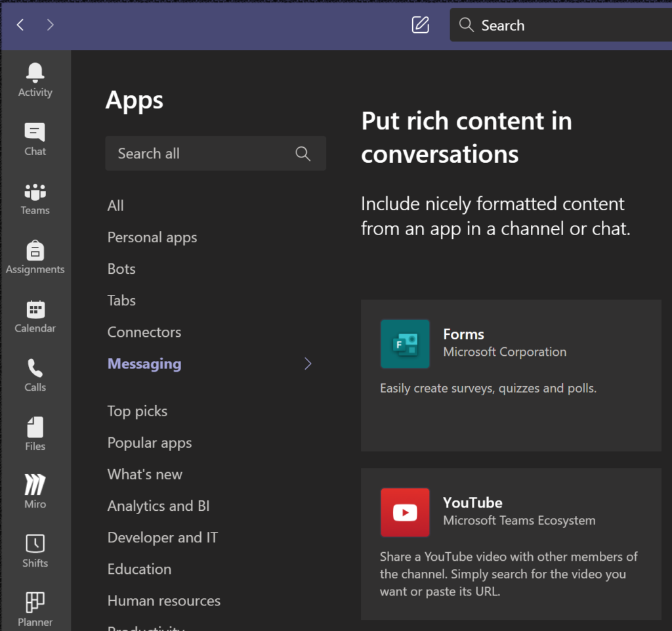This screenshot has height=631, width=672.
Task: Open Files in the sidebar
Action: tap(35, 434)
